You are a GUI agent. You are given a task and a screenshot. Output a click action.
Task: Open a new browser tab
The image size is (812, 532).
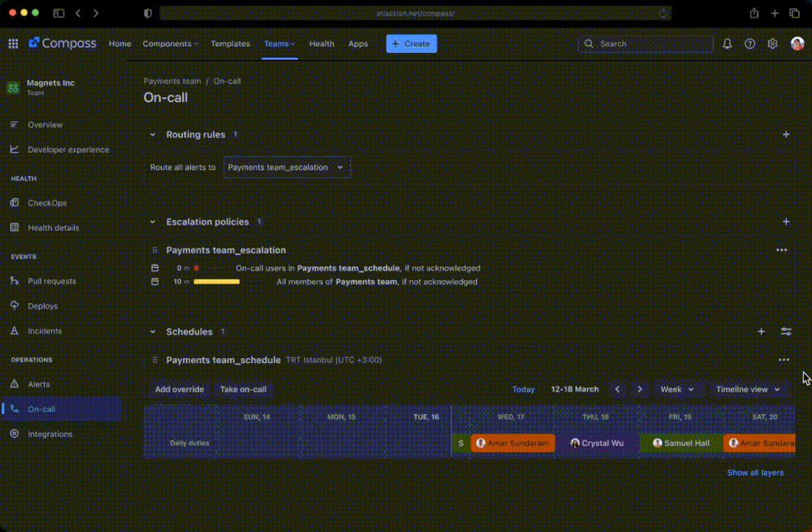775,13
